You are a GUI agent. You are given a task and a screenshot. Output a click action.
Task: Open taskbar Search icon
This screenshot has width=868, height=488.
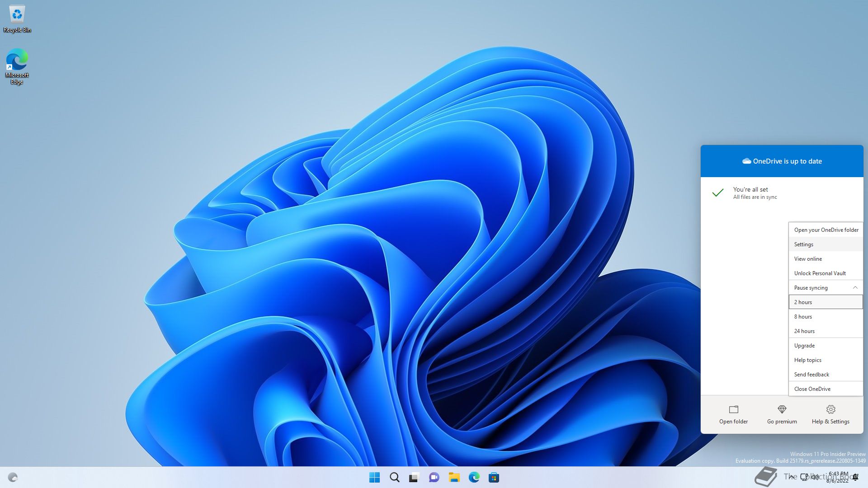pos(394,477)
